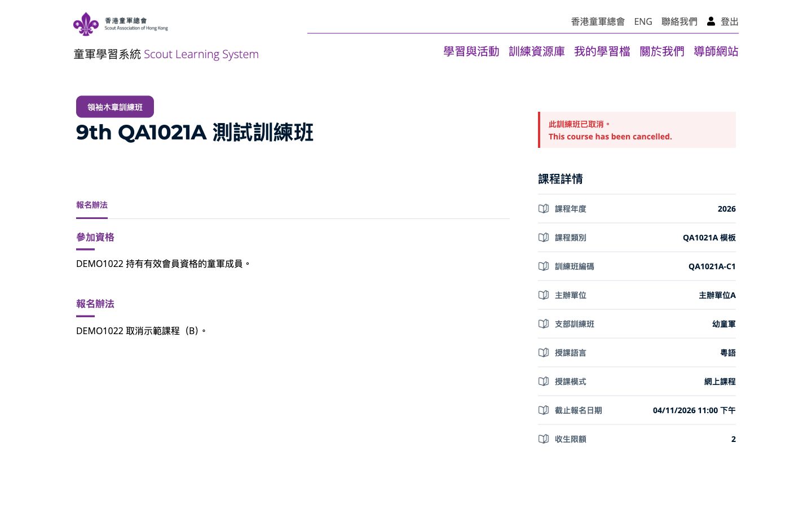Click the book icon next to 截止報名日期

544,410
